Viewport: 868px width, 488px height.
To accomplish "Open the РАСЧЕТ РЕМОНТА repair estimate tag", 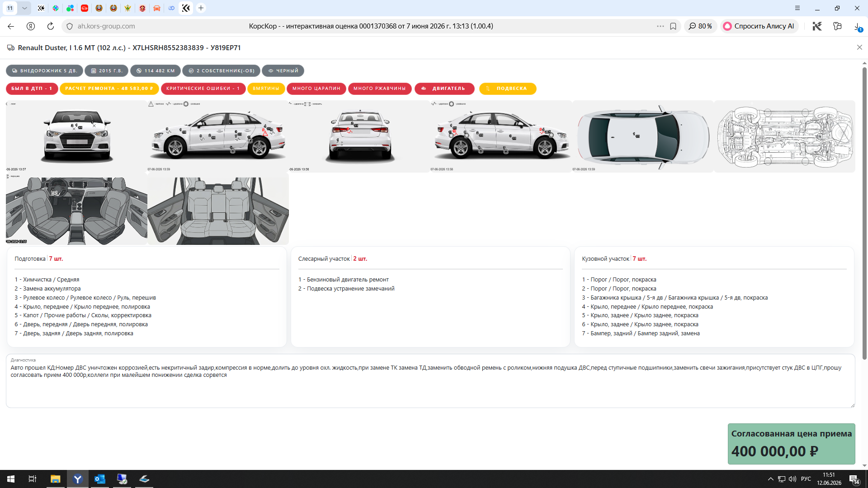I will click(109, 89).
